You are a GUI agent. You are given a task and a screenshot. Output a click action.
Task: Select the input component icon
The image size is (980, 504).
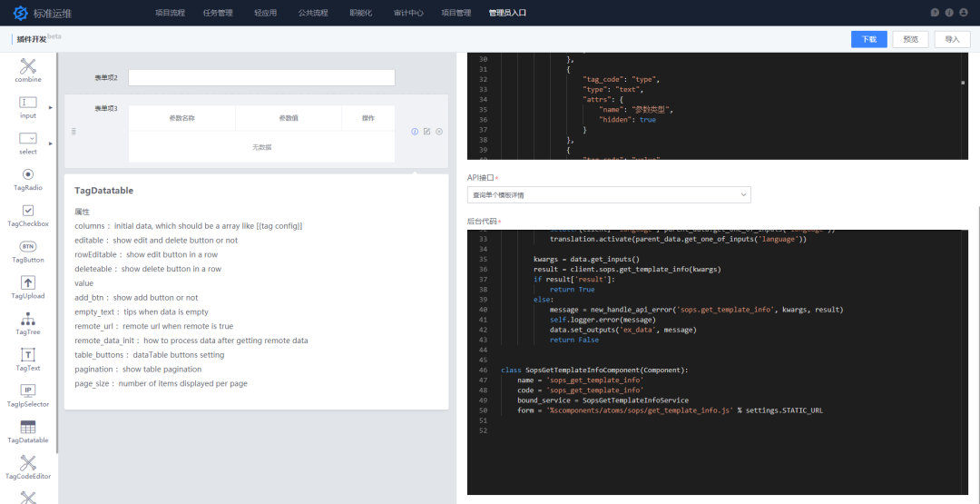(28, 102)
